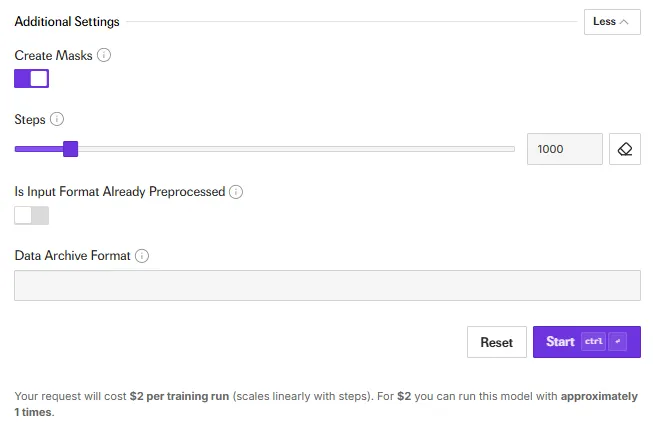Click the Steps label text
This screenshot has width=653, height=434.
point(30,119)
